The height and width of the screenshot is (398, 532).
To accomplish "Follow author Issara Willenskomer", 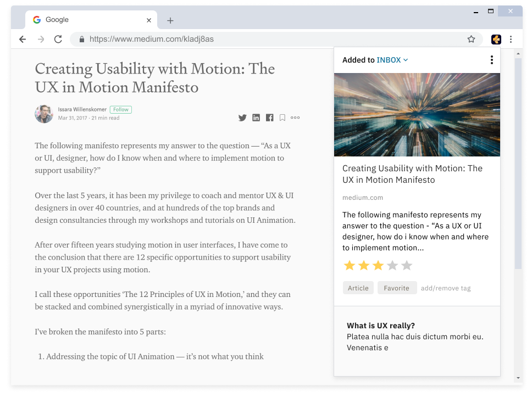I will [120, 109].
